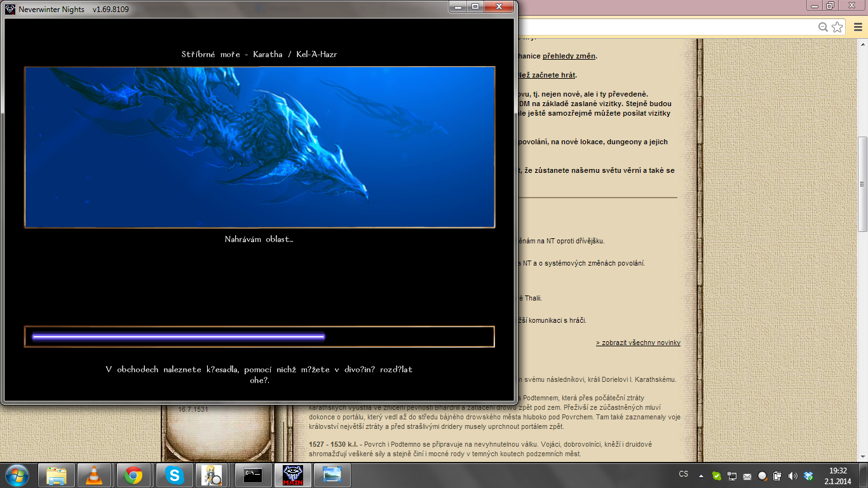Click the Chrome scrollbar down arrow
The height and width of the screenshot is (488, 868).
862,457
